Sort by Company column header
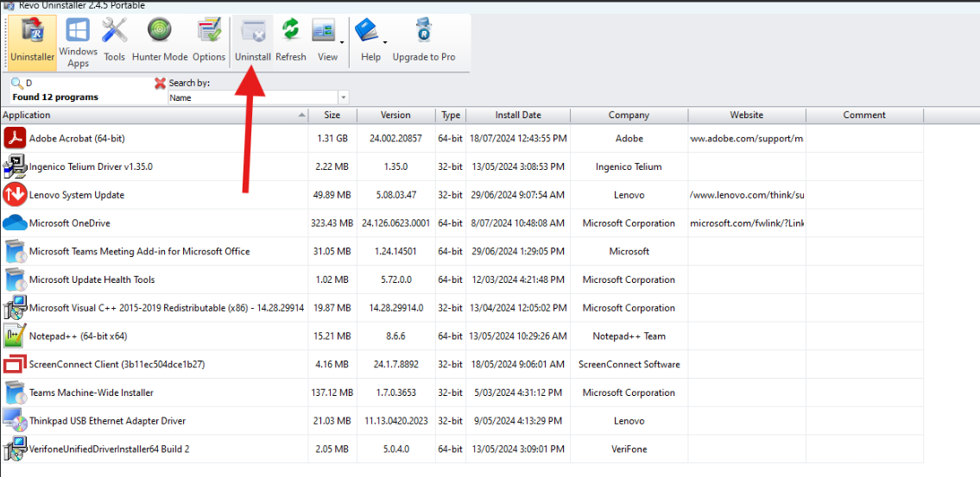This screenshot has height=477, width=980. pyautogui.click(x=629, y=115)
